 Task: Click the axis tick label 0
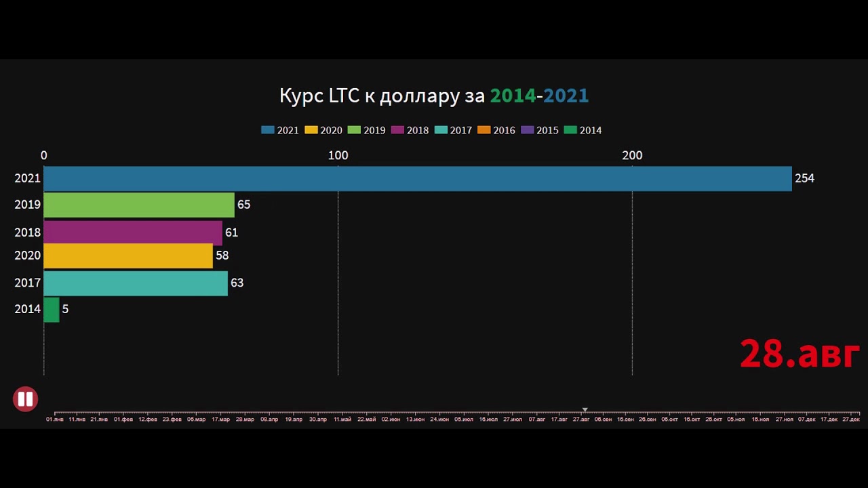[44, 155]
